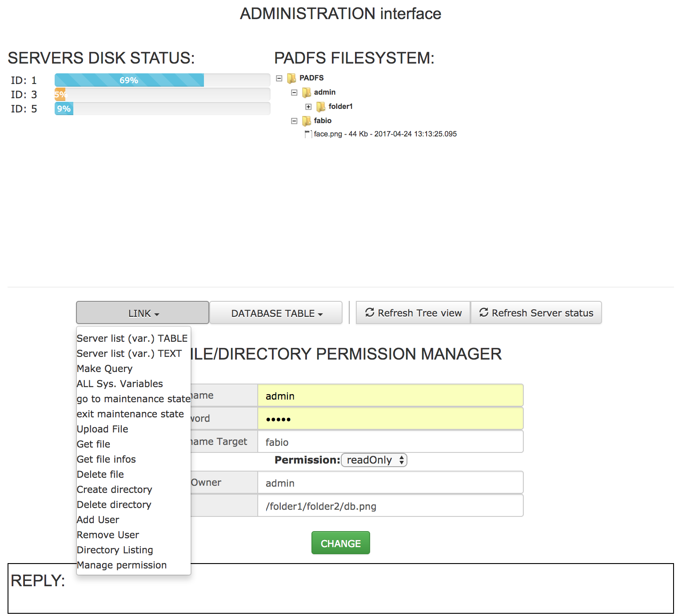Screen dimensions: 678x616
Task: Focus the path field /folder1/folder2/db.png
Action: pos(391,506)
